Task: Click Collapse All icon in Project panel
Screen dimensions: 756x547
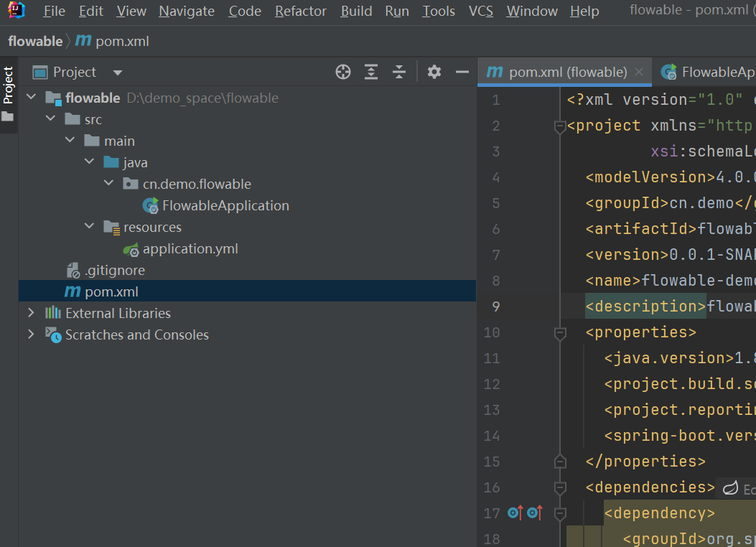Action: (x=398, y=72)
